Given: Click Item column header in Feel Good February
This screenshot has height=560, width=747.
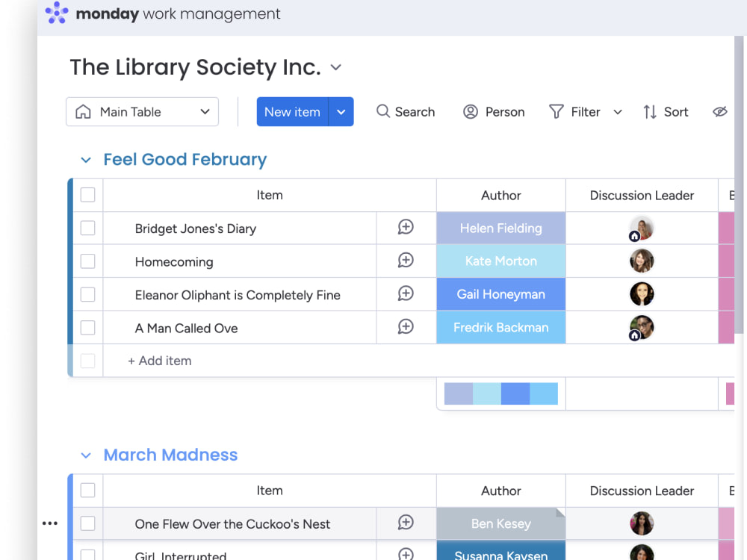Looking at the screenshot, I should [x=270, y=195].
